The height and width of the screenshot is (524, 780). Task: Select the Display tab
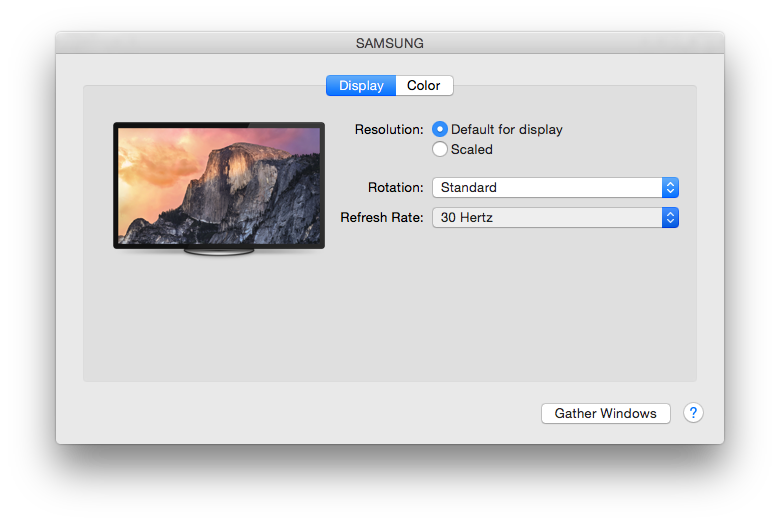tap(361, 86)
